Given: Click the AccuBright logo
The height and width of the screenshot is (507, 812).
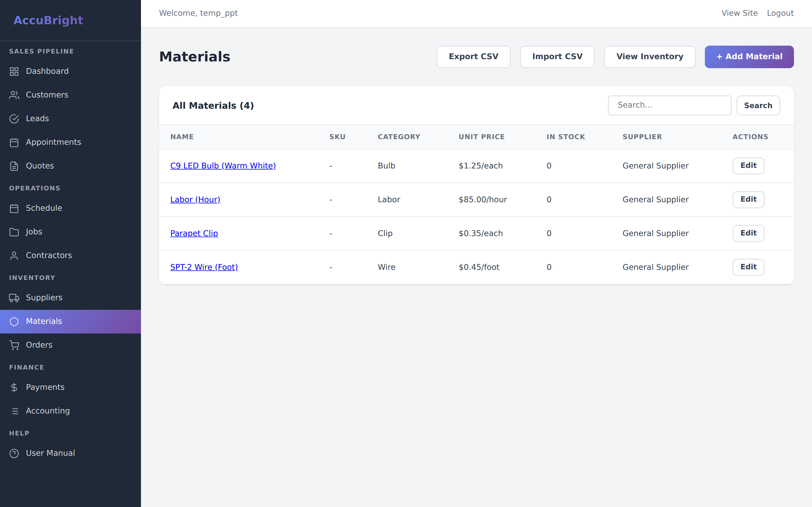Looking at the screenshot, I should point(48,21).
